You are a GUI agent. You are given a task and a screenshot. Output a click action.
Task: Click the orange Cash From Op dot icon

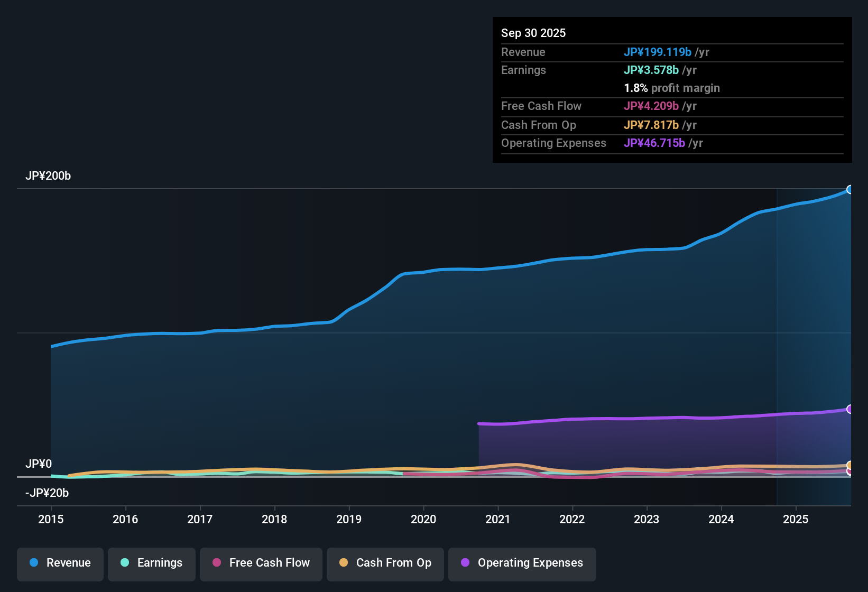pyautogui.click(x=344, y=563)
